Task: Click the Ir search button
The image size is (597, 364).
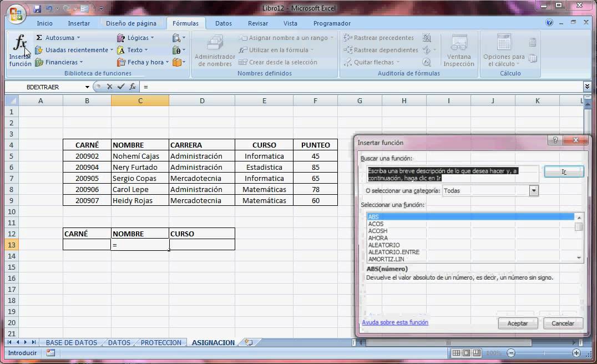Action: [564, 171]
